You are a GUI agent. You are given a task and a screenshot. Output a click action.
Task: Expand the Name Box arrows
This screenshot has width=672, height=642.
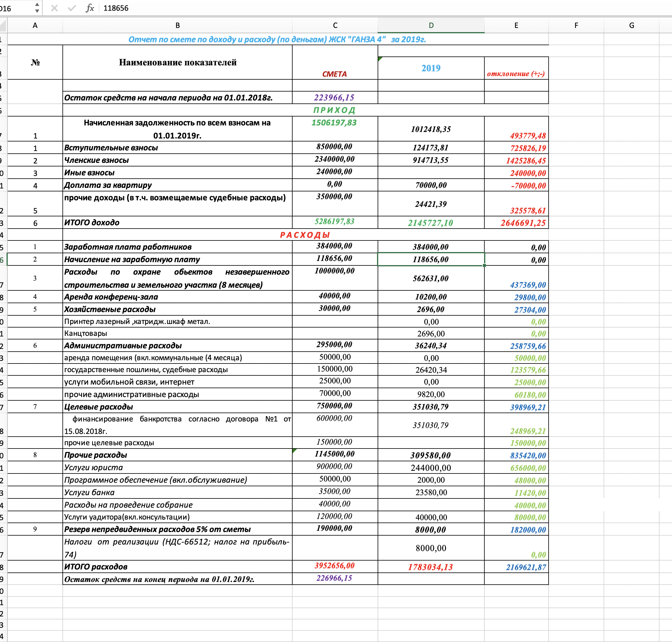37,8
